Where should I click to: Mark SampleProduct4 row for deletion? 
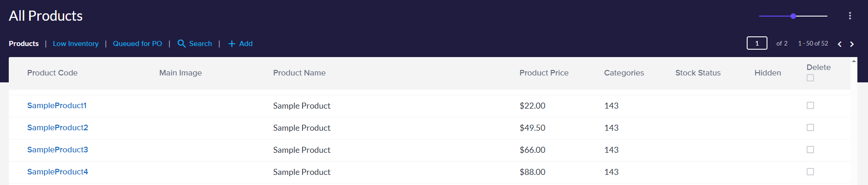[x=810, y=172]
